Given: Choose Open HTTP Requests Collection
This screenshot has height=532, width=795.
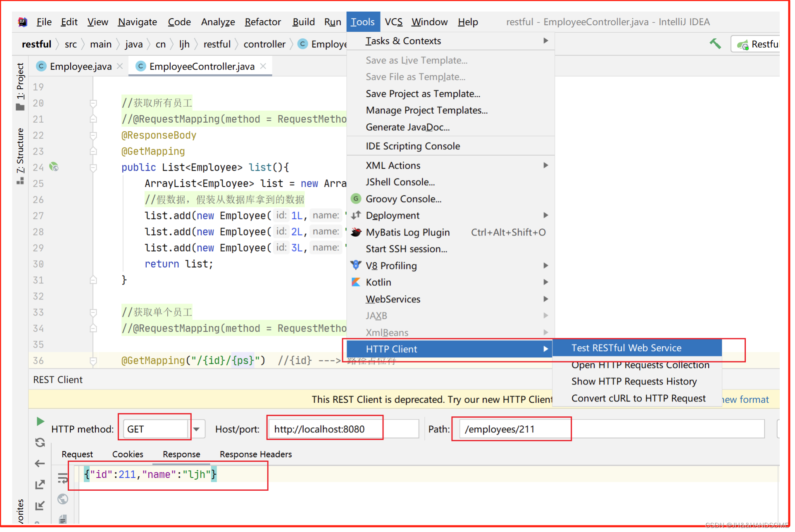Looking at the screenshot, I should point(637,365).
